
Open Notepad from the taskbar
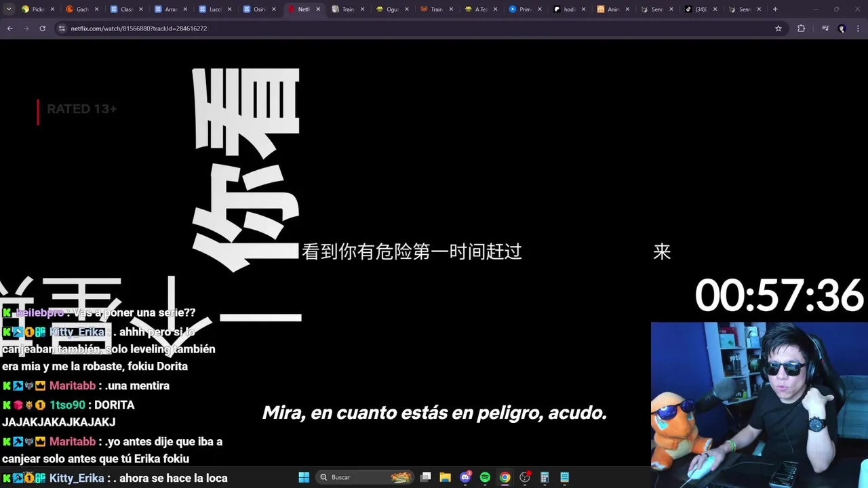pos(564,477)
